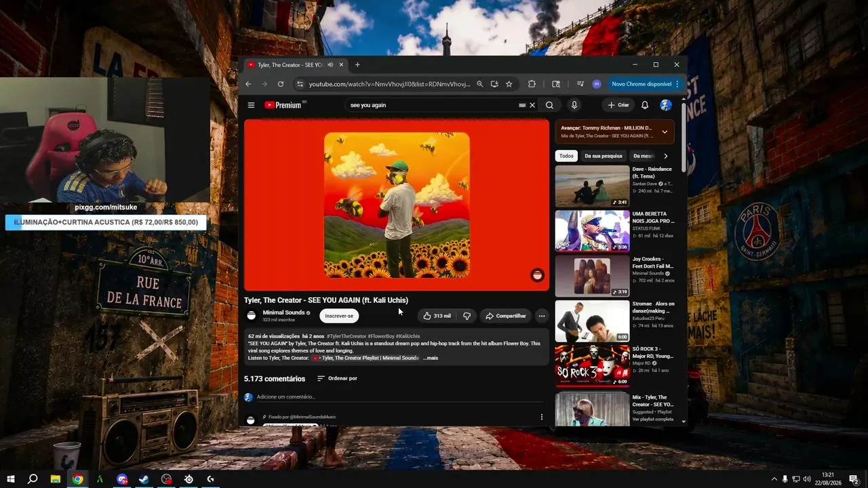Open more actions under the video
This screenshot has width=868, height=488.
click(541, 316)
